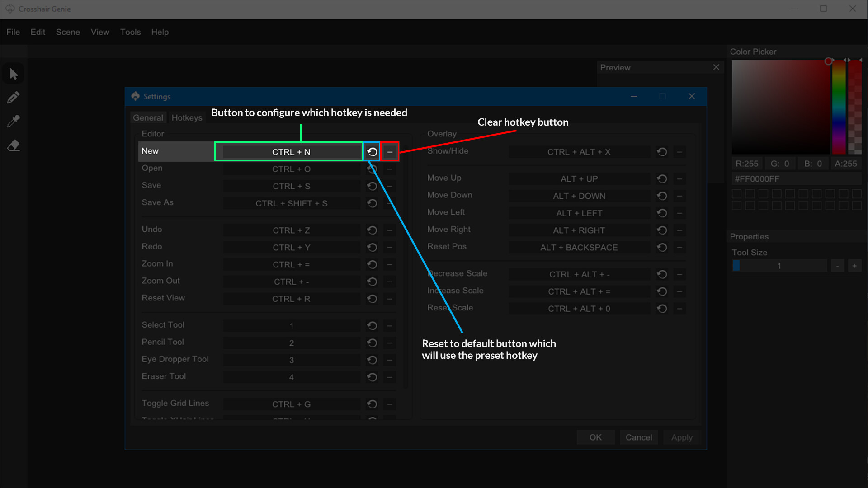Viewport: 868px width, 488px height.
Task: Reset the Show/Hide overlay hotkey to default
Action: tap(662, 152)
